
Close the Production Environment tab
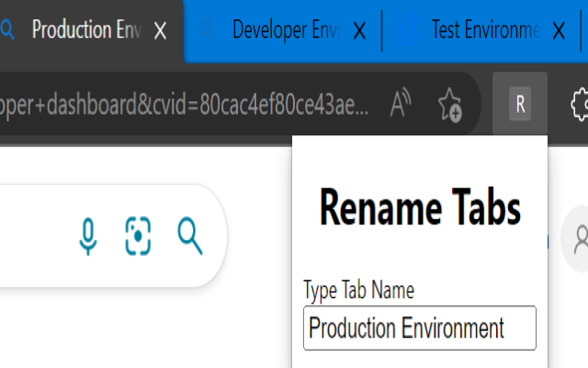[x=160, y=30]
